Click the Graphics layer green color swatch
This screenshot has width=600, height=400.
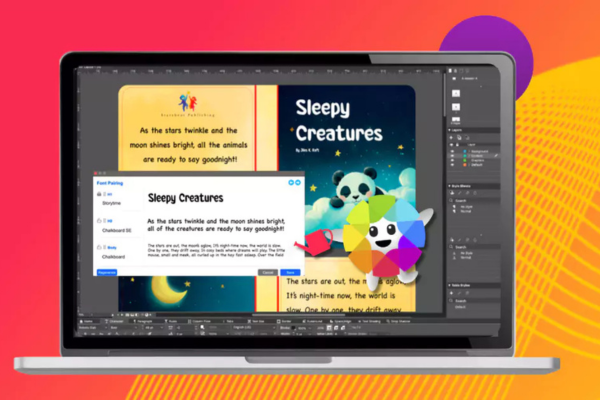tap(465, 160)
